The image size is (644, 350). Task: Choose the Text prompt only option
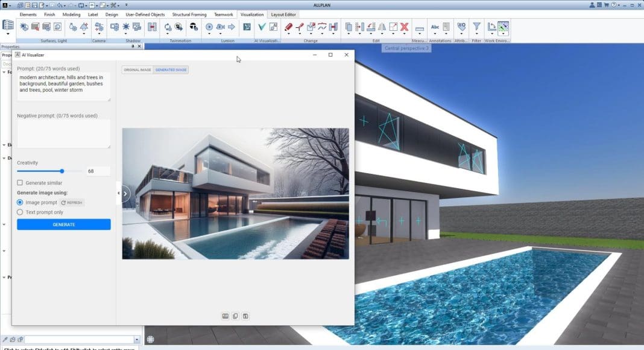[x=20, y=212]
